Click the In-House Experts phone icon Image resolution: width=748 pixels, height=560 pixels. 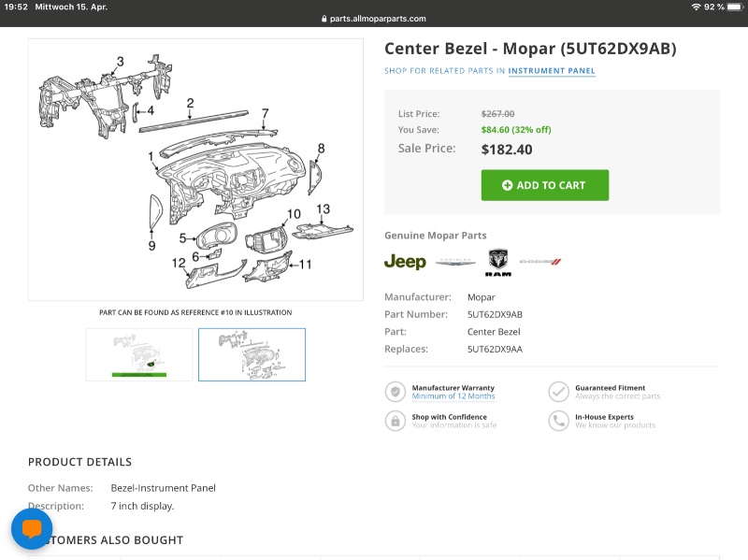coord(558,421)
